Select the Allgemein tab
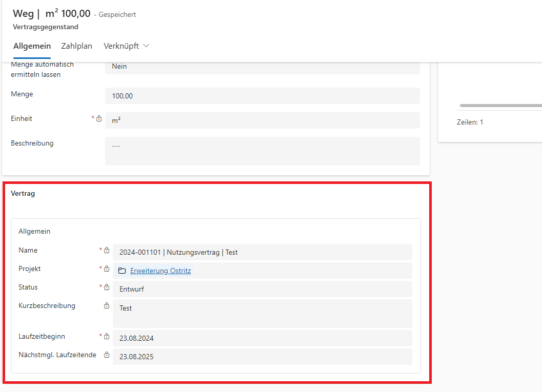The image size is (542, 392). point(32,46)
